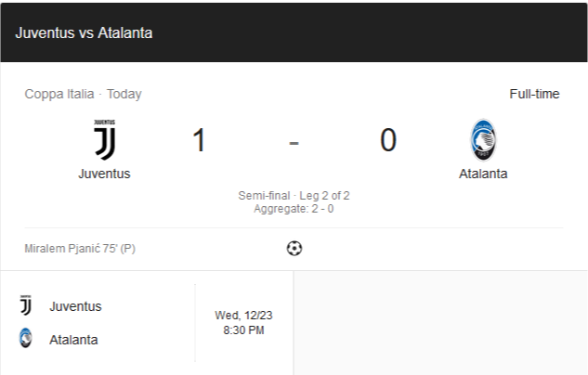
Task: Click small Juventus logo in fixture card
Action: [x=26, y=305]
